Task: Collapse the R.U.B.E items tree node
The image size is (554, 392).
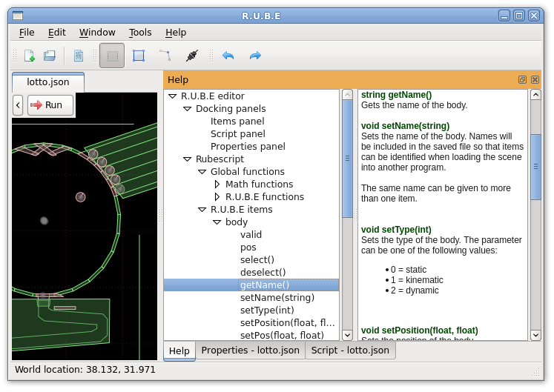Action: point(202,210)
